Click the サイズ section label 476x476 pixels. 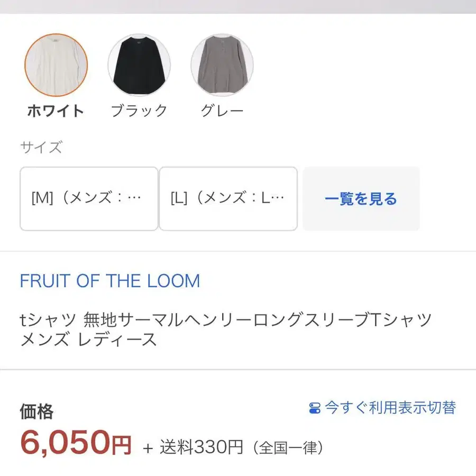point(41,147)
